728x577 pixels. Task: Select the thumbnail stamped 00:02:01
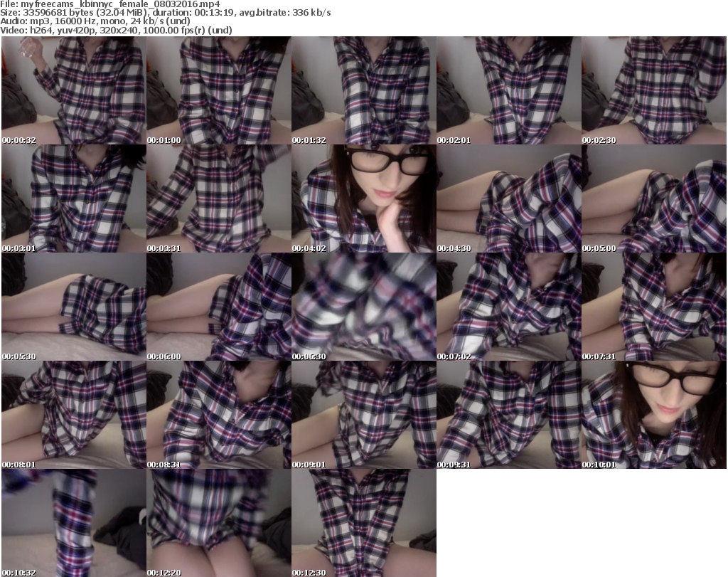point(509,90)
